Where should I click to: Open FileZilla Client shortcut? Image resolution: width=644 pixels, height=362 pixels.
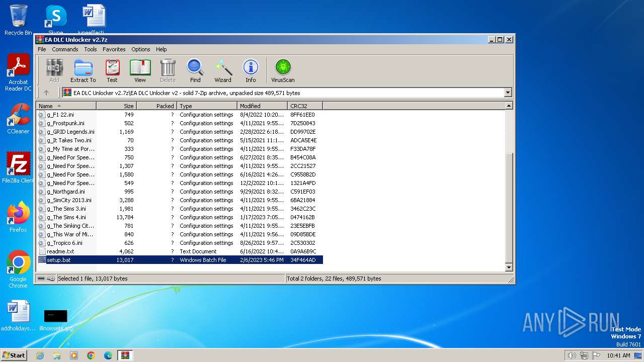(x=18, y=168)
